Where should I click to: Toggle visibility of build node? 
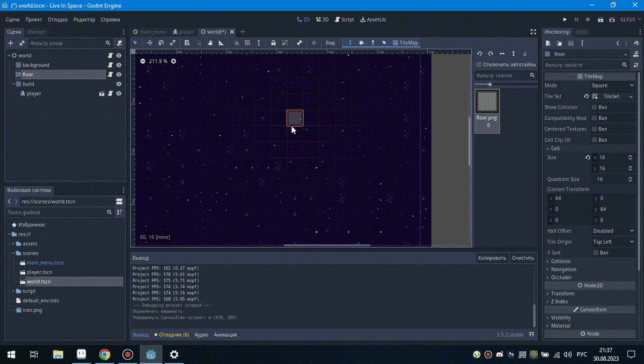point(119,84)
